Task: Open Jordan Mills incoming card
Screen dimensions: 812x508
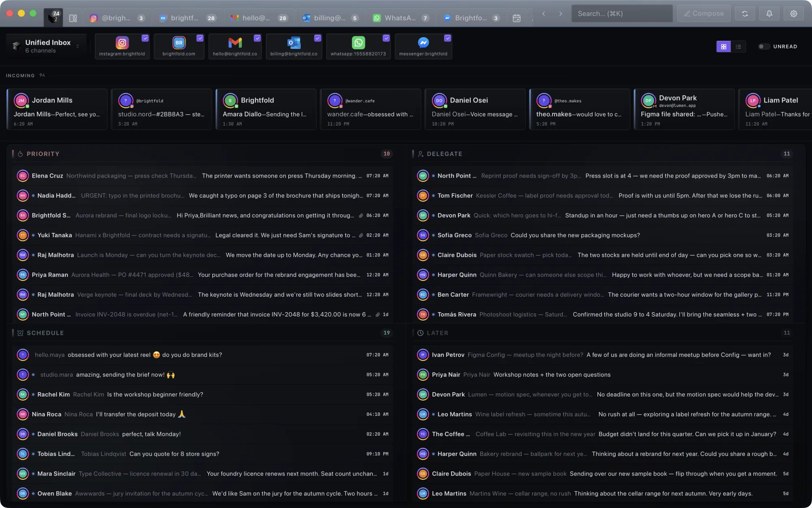Action: tap(57, 109)
